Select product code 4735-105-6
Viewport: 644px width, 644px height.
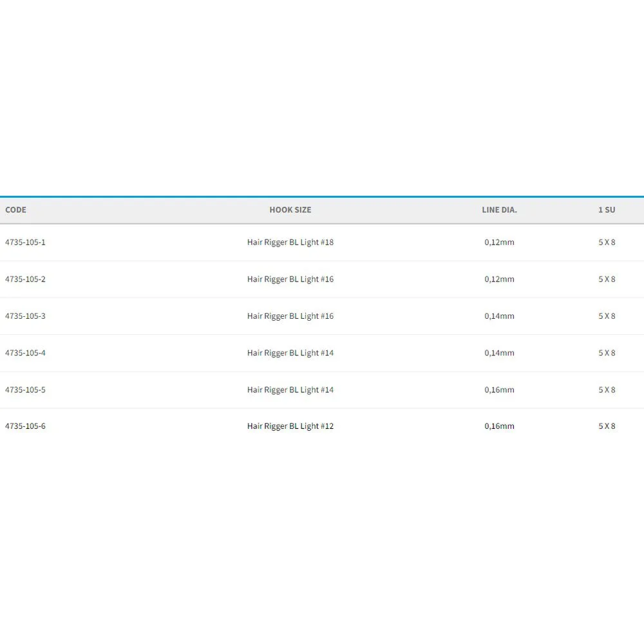pos(25,426)
